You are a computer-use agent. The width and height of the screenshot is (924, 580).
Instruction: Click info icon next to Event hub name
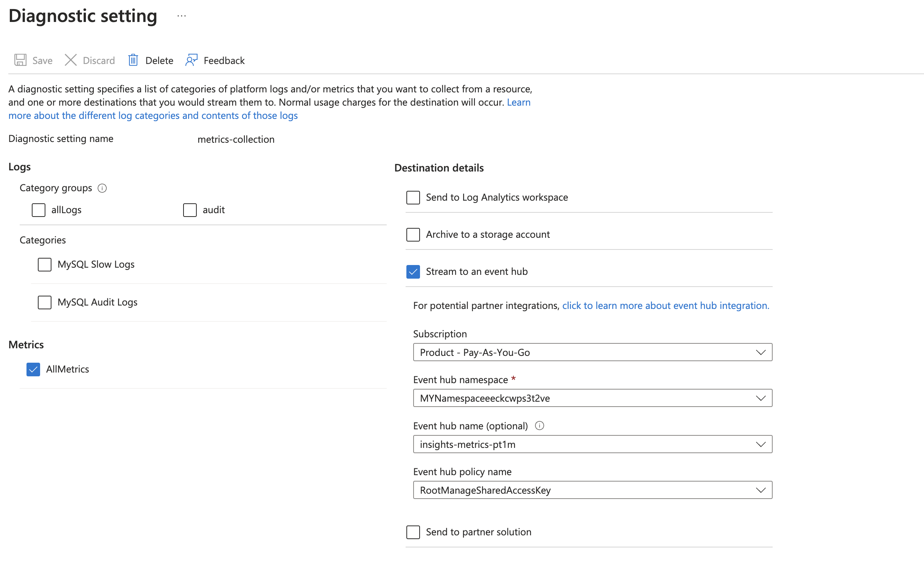point(539,426)
